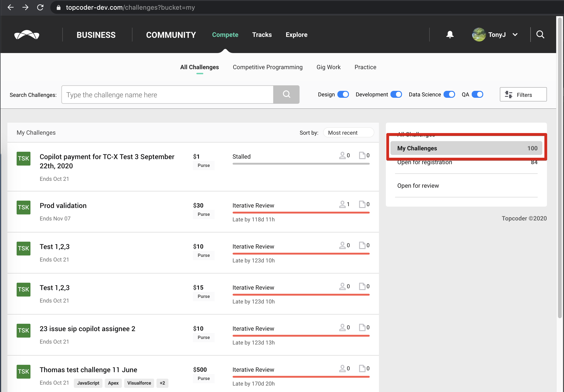Click the browser back arrow
Screen dimensions: 564x392
point(10,7)
